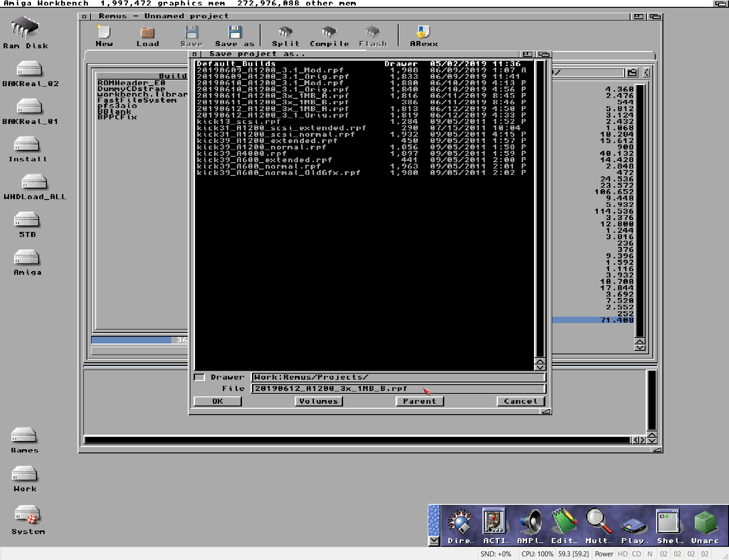The width and height of the screenshot is (729, 560).
Task: Select kick31_A1200_scsi_extended.rpf file
Action: [364, 128]
